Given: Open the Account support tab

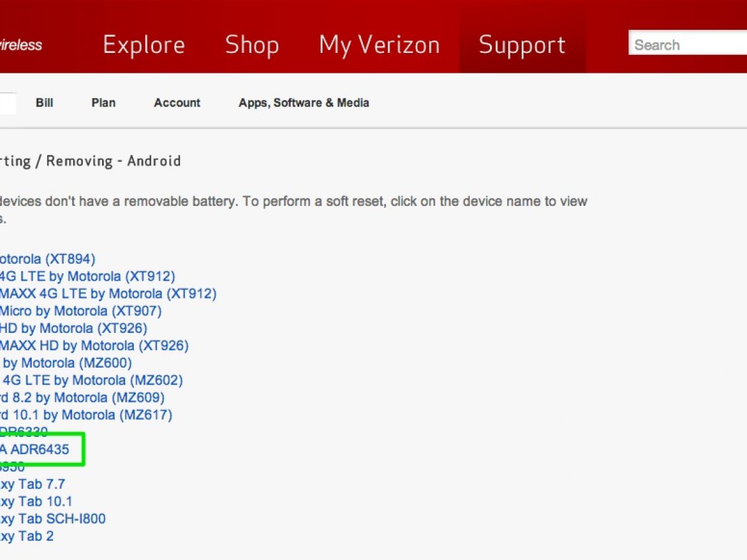Looking at the screenshot, I should (x=177, y=103).
